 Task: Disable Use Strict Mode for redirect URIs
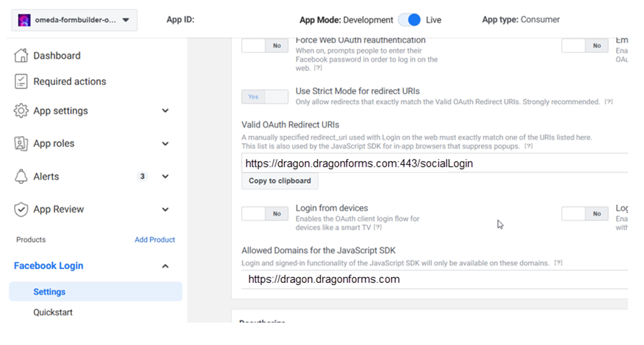265,97
